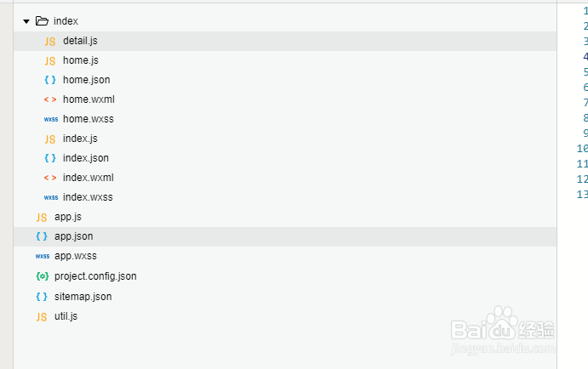This screenshot has width=588, height=369.
Task: Click the JS icon beside home.js
Action: coord(50,60)
